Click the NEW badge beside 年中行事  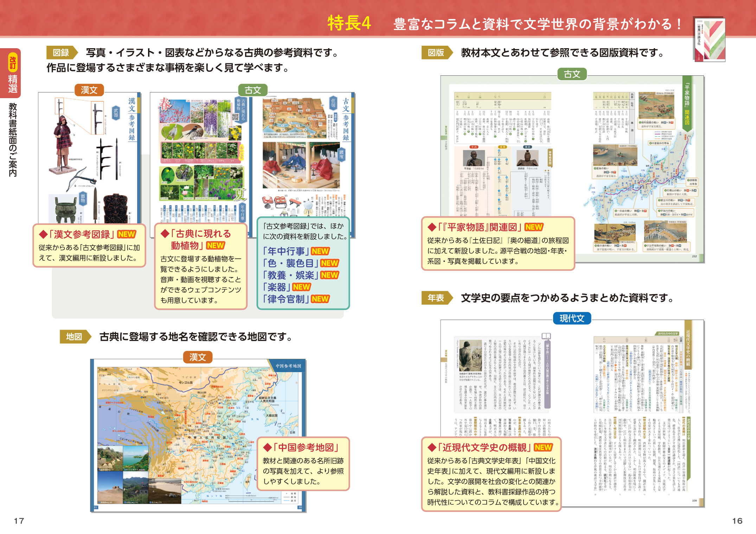tap(320, 251)
